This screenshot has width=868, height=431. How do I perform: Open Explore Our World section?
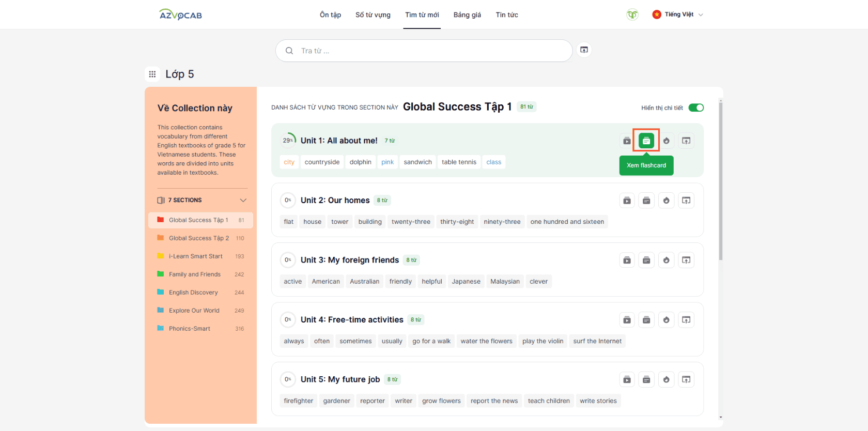200,311
